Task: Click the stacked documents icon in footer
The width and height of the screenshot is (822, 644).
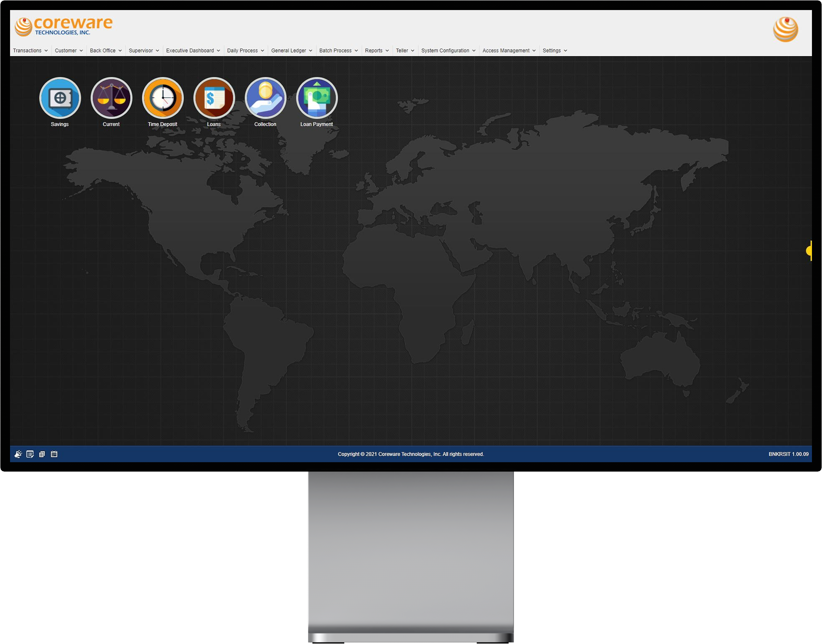Action: [x=42, y=454]
